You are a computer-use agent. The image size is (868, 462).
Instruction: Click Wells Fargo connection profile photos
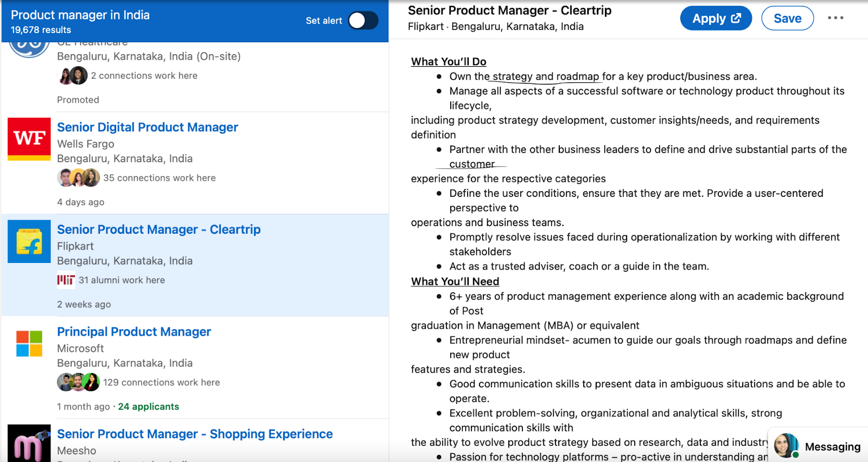coord(78,178)
